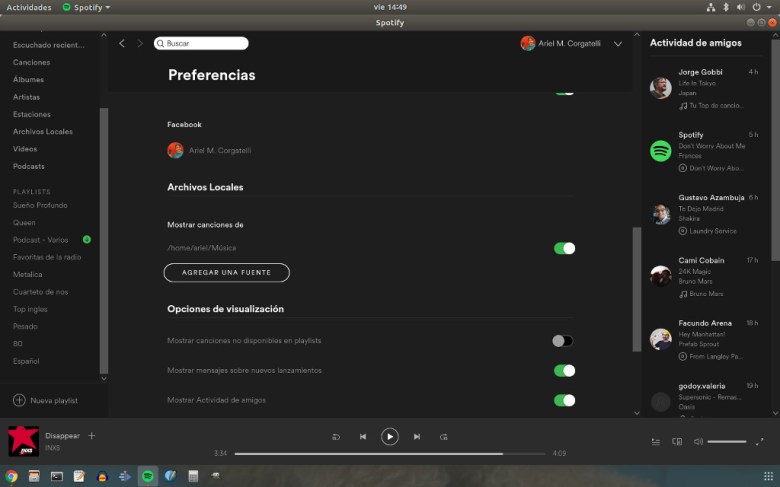Click the Play button
The height and width of the screenshot is (487, 780).
pos(390,436)
